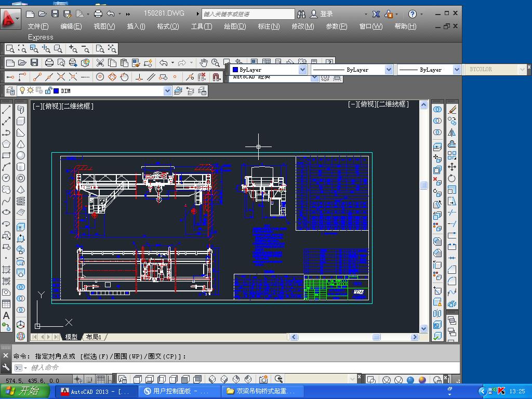Click the Zoom Window icon
This screenshot has height=399, width=532.
point(10,49)
